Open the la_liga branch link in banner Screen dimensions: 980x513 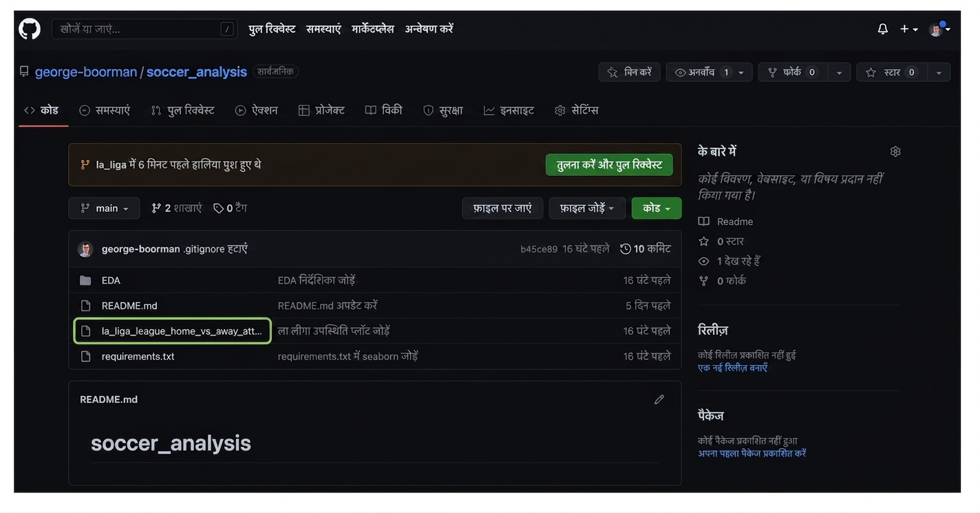point(111,165)
